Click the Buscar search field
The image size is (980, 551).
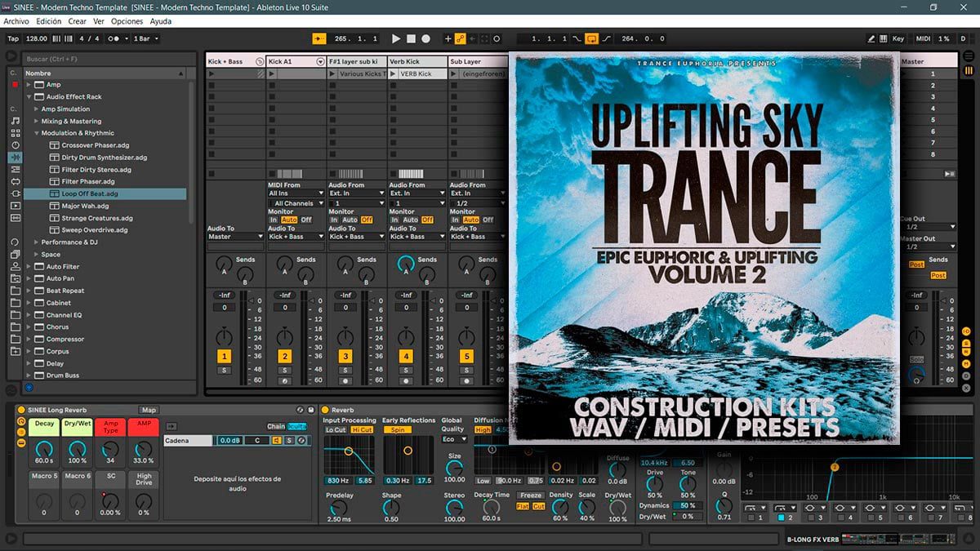pos(110,59)
